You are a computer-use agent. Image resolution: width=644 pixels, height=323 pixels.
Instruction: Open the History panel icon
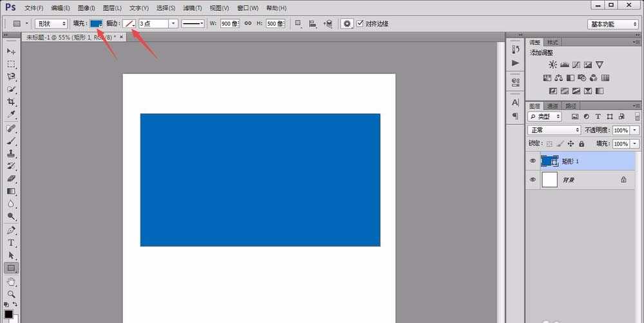[515, 50]
